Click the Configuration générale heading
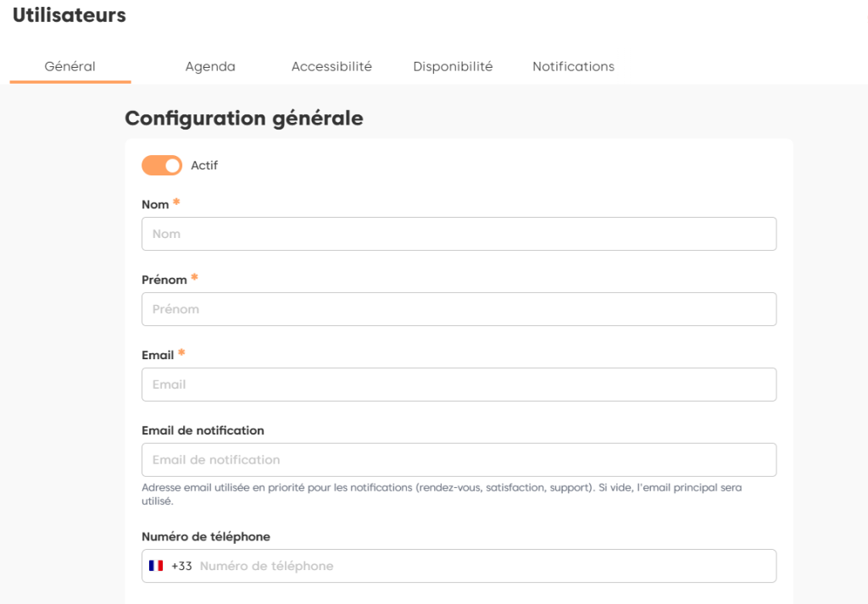Image resolution: width=868 pixels, height=604 pixels. pos(244,119)
